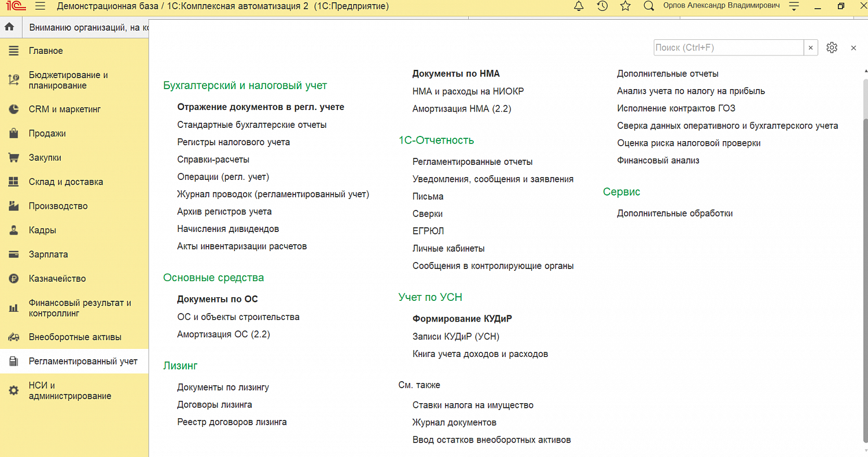Open service and settings menu beside username
Screen dimensions: 868x457
[x=794, y=6]
